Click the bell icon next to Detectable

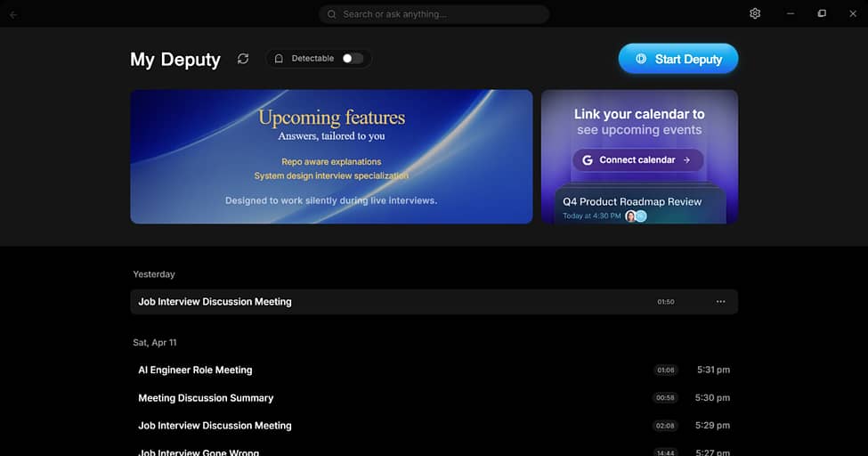coord(279,58)
